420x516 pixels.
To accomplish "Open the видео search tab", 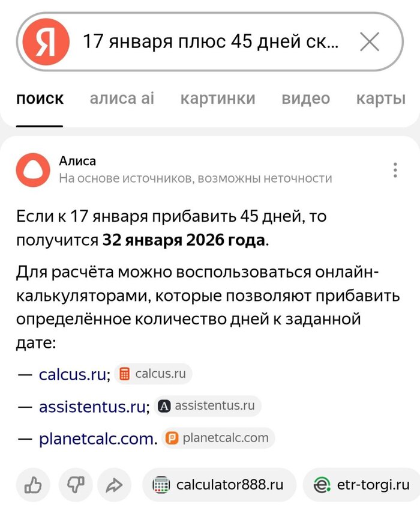I will (x=305, y=99).
